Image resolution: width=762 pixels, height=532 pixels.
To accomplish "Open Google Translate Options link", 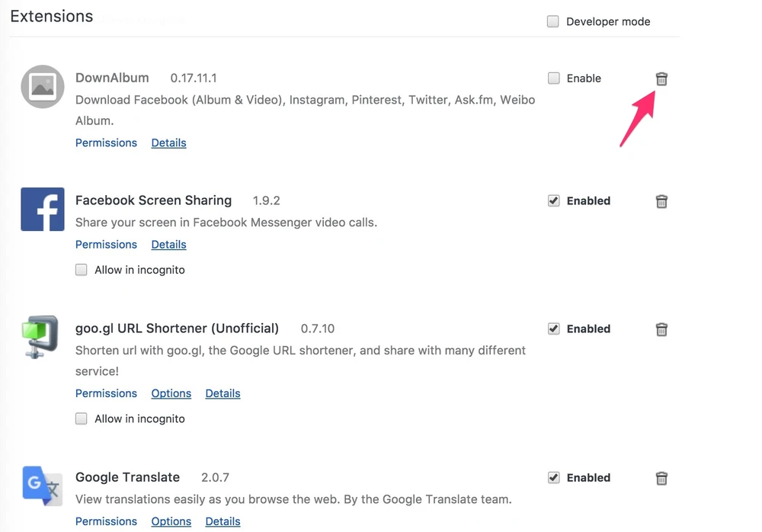I will 171,521.
